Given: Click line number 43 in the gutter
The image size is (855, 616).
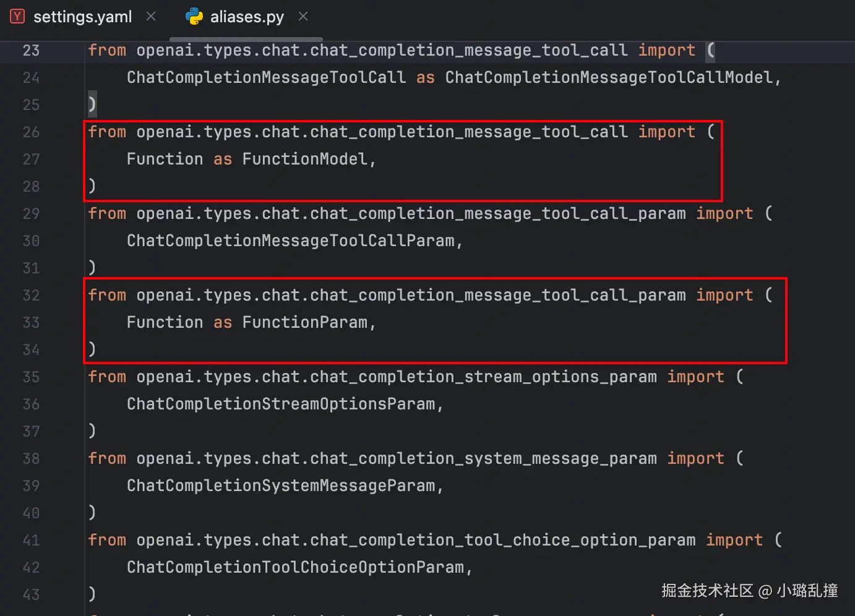Looking at the screenshot, I should tap(31, 595).
